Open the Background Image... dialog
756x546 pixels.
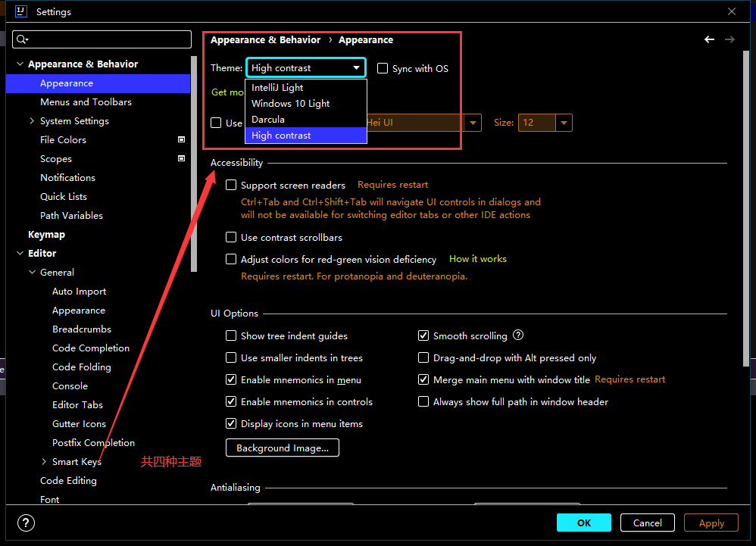click(x=283, y=448)
